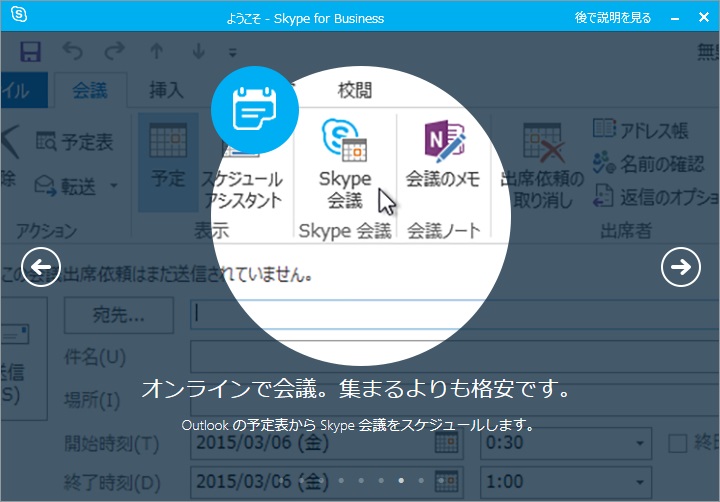This screenshot has height=502, width=720.
Task: Click the '会議ノート' group label
Action: (x=444, y=231)
